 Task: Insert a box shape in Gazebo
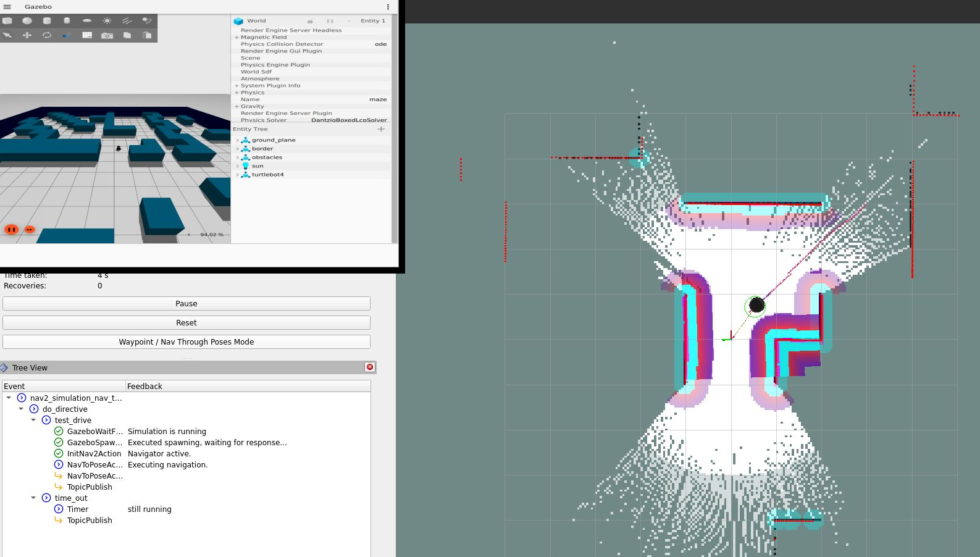7,20
